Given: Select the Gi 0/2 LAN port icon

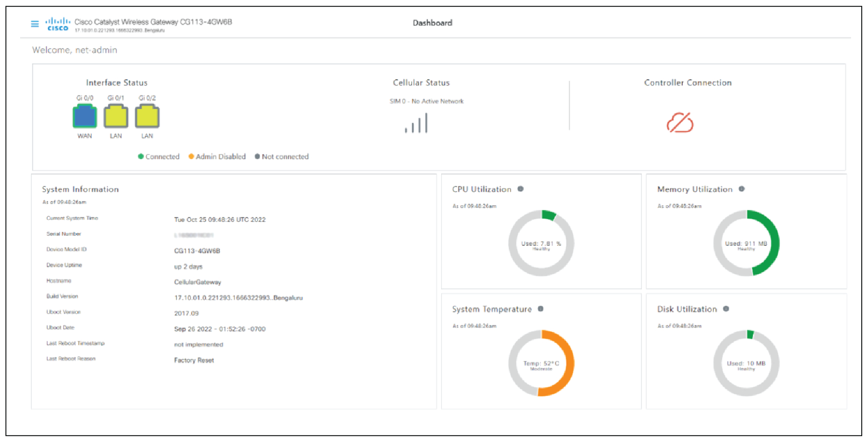Looking at the screenshot, I should 147,116.
